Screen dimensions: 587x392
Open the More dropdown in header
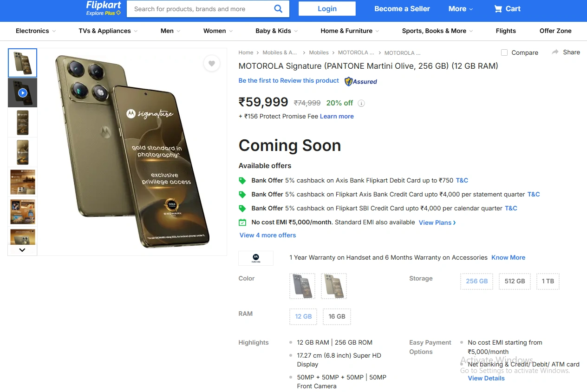[x=461, y=9]
